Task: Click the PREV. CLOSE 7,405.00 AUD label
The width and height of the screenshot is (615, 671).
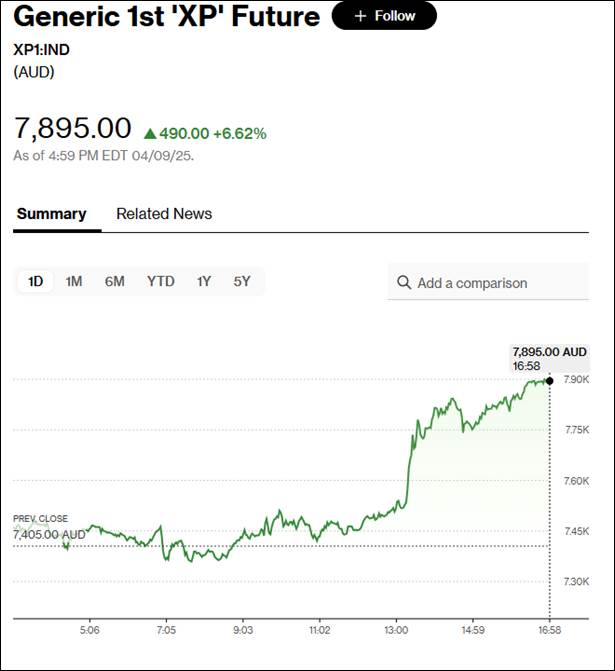Action: pos(48,529)
